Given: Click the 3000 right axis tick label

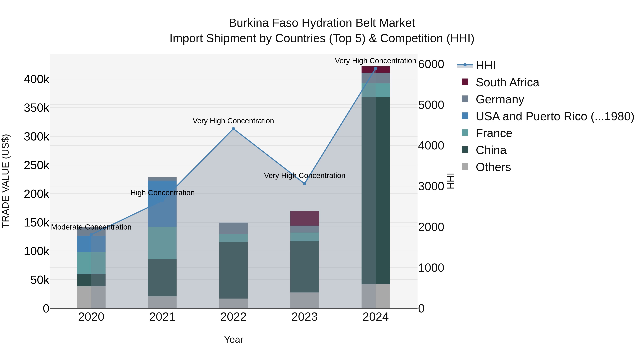Looking at the screenshot, I should pyautogui.click(x=431, y=186).
